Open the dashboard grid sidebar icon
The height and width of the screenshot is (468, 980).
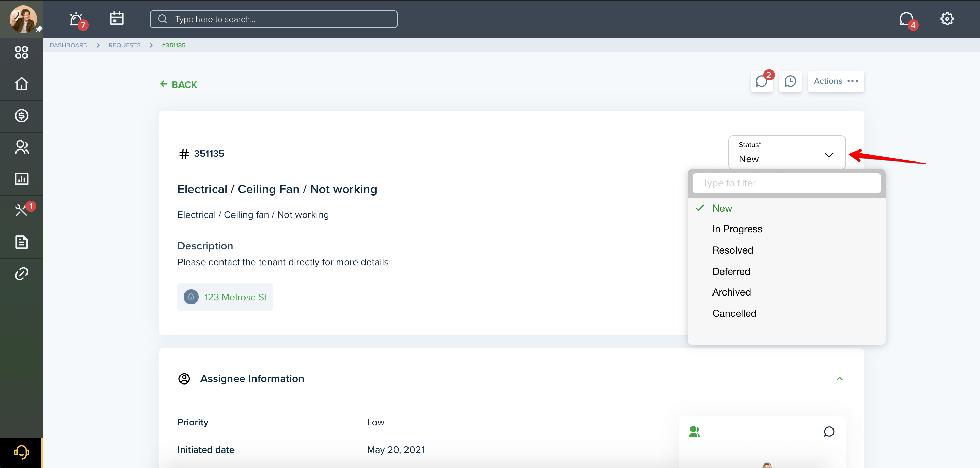(21, 53)
